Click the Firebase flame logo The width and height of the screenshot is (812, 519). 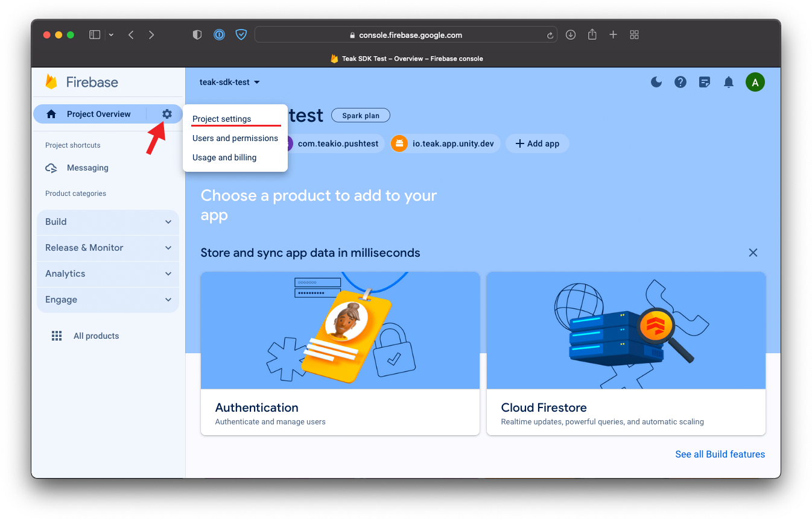coord(51,82)
